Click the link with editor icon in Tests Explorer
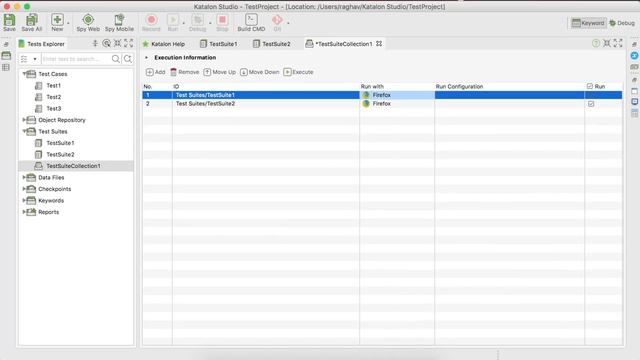Viewport: 640px width, 360px height. pos(107,43)
